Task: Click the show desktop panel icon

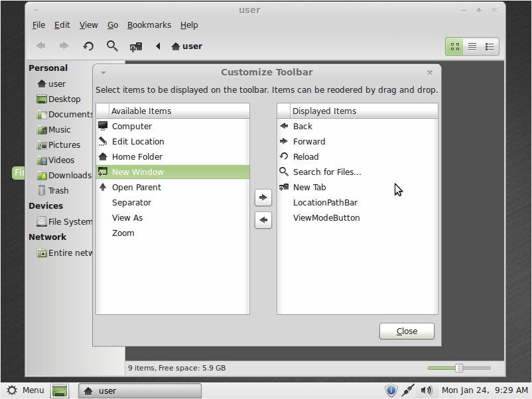Action: 60,390
